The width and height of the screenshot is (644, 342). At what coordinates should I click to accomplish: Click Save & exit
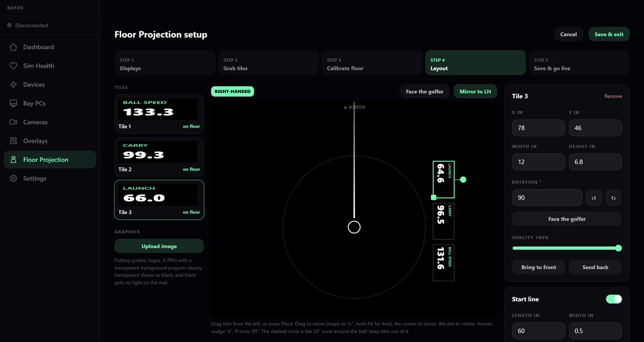(609, 34)
